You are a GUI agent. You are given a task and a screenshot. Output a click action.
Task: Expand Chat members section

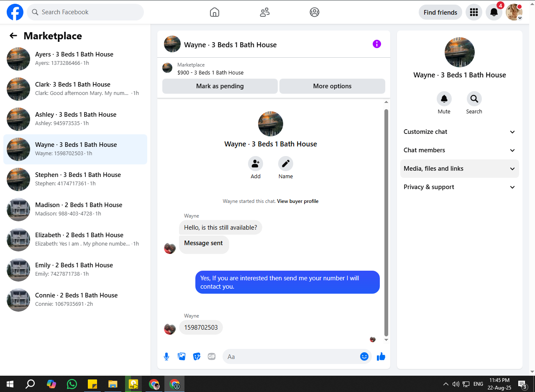click(459, 150)
